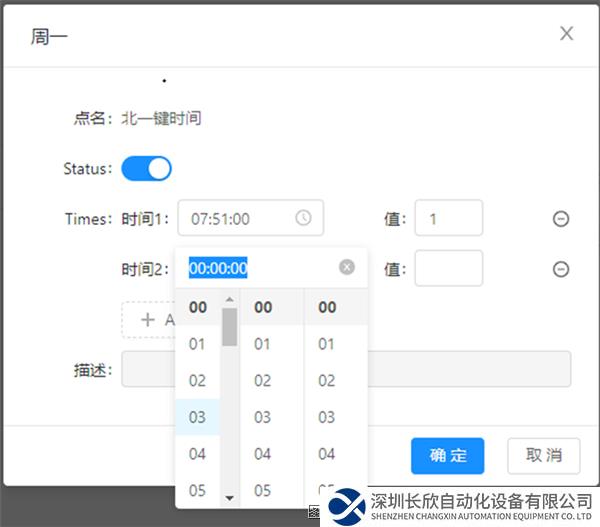Choose hour 01 from the hour list

[x=197, y=344]
